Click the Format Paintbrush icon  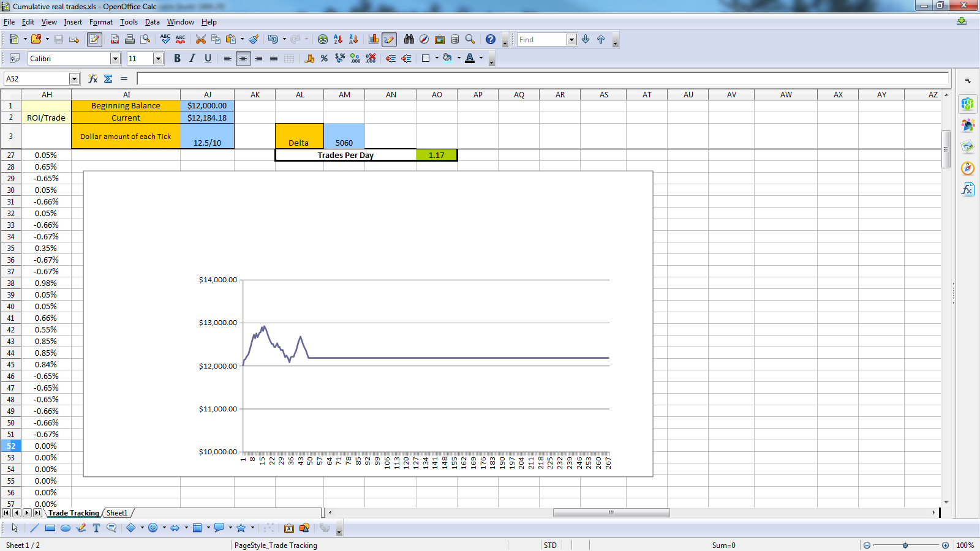click(x=254, y=39)
